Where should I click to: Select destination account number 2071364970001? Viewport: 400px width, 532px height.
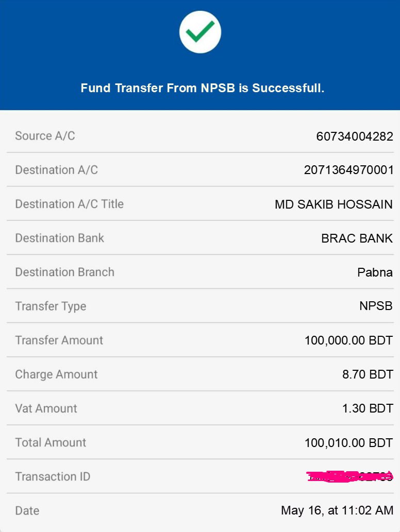[x=348, y=170]
